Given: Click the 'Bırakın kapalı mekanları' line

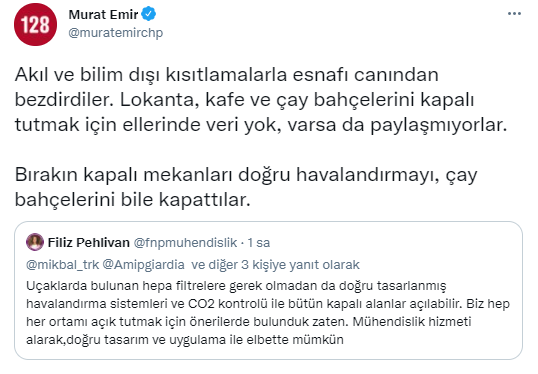Looking at the screenshot, I should click(x=246, y=175).
